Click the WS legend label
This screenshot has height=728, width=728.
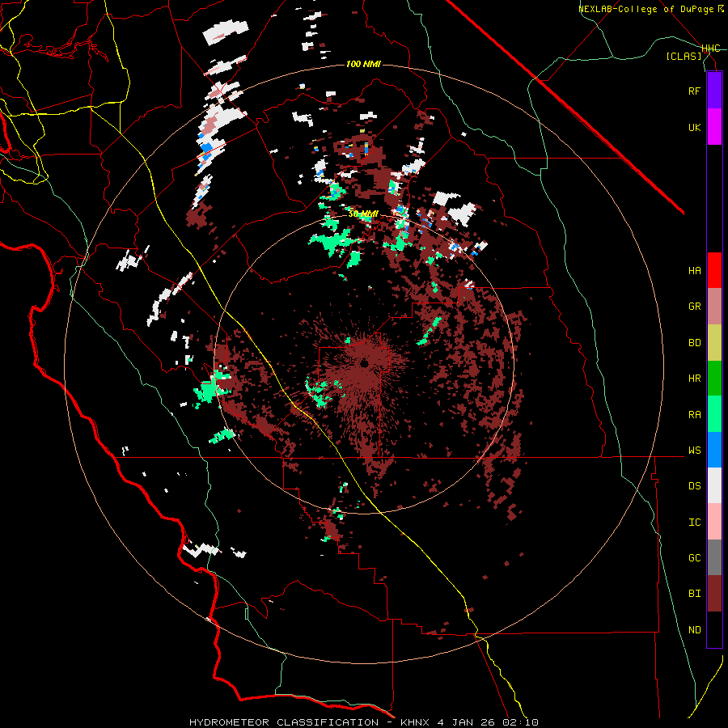[694, 451]
